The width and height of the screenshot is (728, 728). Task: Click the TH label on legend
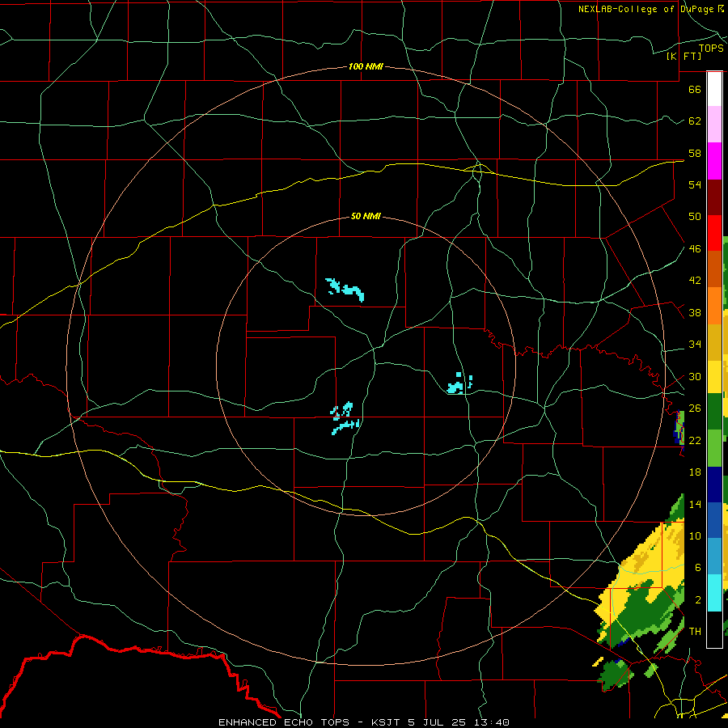click(x=695, y=631)
